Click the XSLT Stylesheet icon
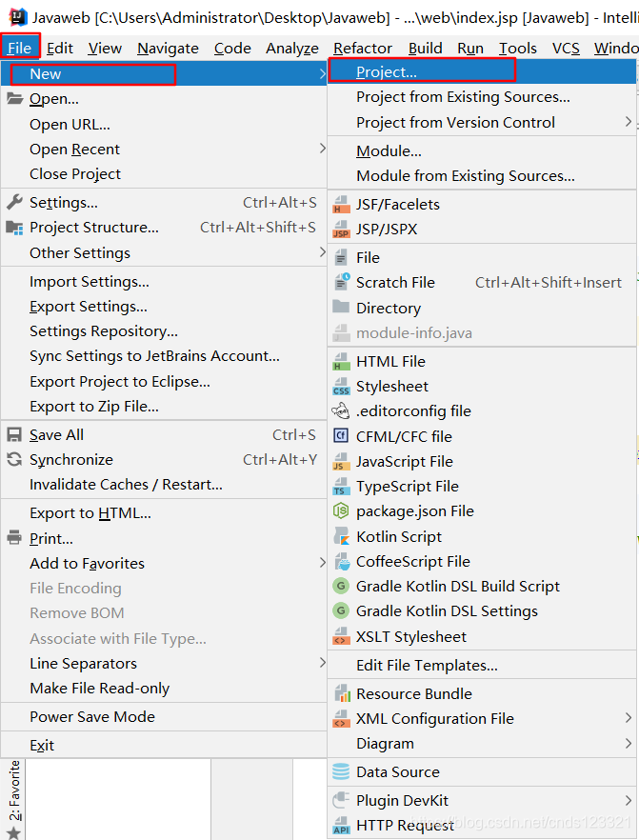Image resolution: width=639 pixels, height=840 pixels. tap(341, 636)
